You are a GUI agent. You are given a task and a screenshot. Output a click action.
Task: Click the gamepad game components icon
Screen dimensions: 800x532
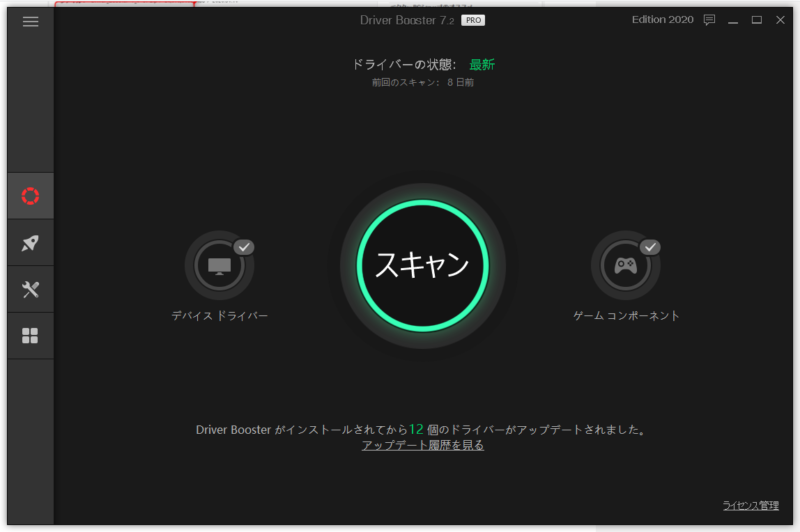tap(625, 266)
